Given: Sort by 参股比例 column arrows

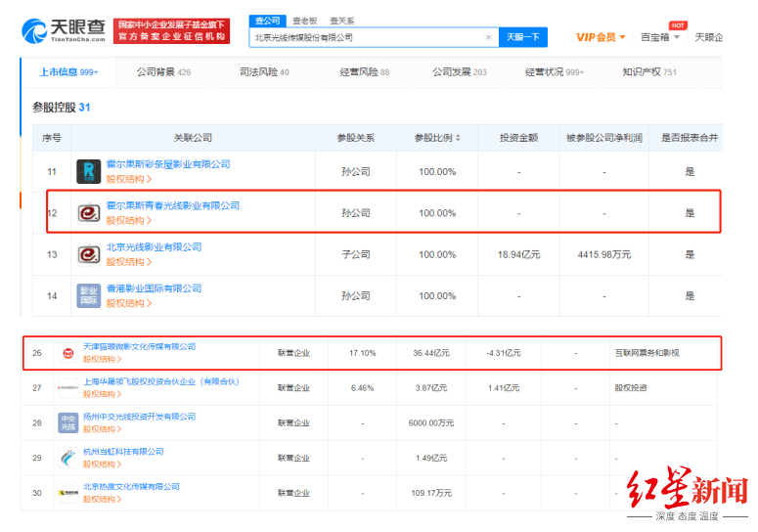Looking at the screenshot, I should [458, 138].
